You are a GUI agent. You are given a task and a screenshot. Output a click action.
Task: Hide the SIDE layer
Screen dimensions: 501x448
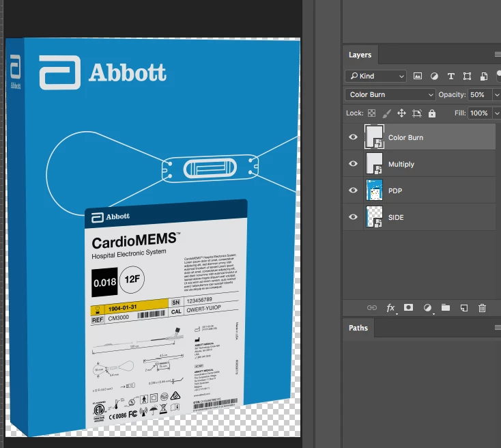pos(353,216)
